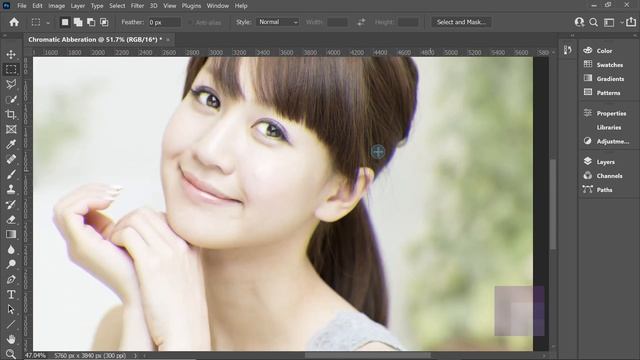Swap width and height values
Image resolution: width=640 pixels, height=360 pixels.
(361, 22)
